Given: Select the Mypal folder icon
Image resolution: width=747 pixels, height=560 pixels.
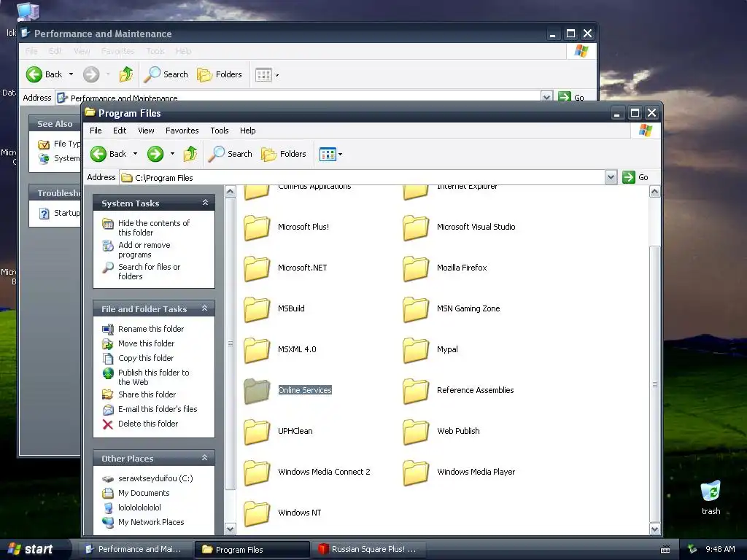Looking at the screenshot, I should click(x=415, y=349).
